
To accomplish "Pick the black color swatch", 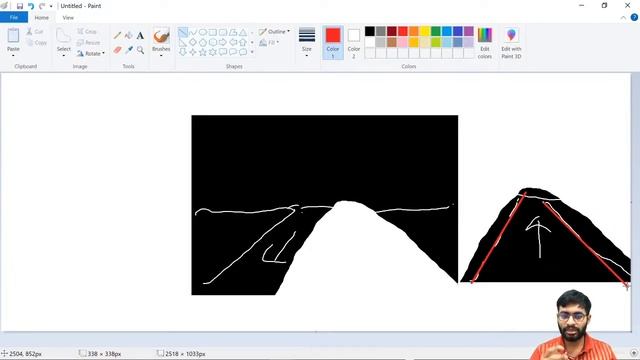I will click(x=370, y=31).
